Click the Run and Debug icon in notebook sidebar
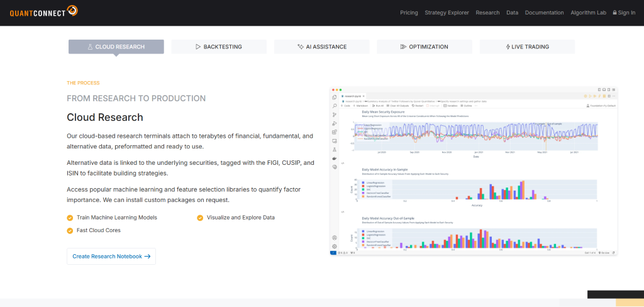The image size is (644, 307). click(x=335, y=123)
